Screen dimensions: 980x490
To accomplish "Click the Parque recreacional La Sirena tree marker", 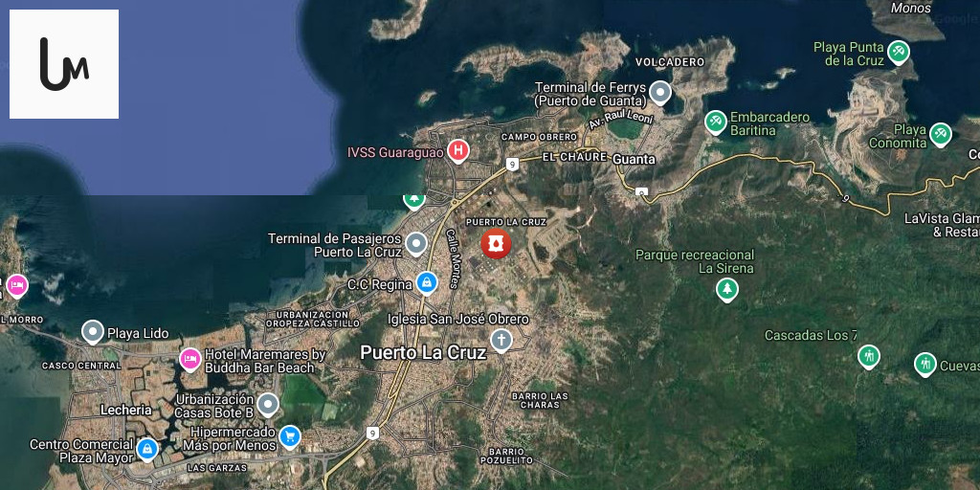I will (x=727, y=289).
